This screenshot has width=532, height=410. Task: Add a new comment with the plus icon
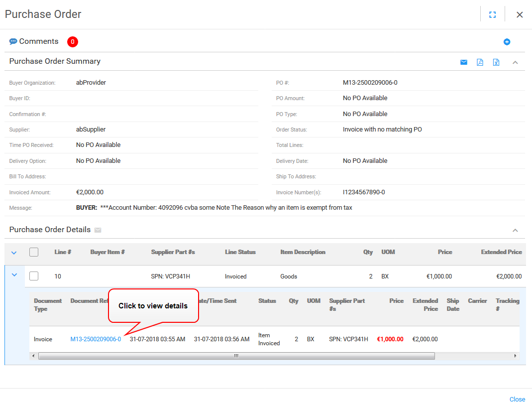coord(507,42)
